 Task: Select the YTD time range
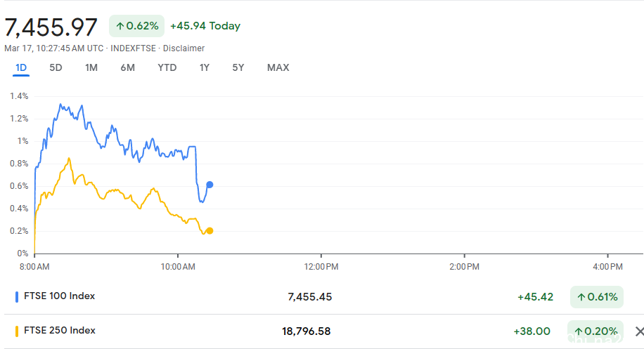(167, 67)
